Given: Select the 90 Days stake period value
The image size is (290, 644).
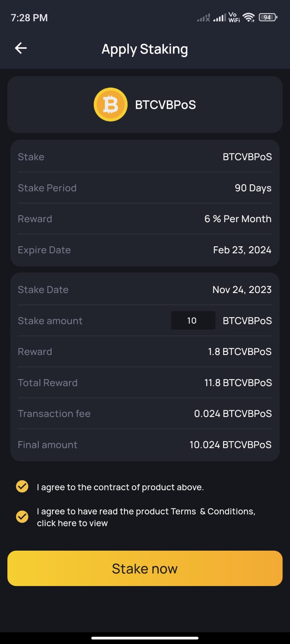Looking at the screenshot, I should pos(253,188).
